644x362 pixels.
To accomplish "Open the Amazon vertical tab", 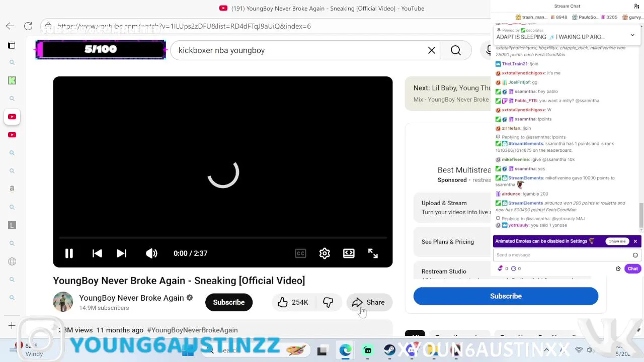I will [12, 189].
